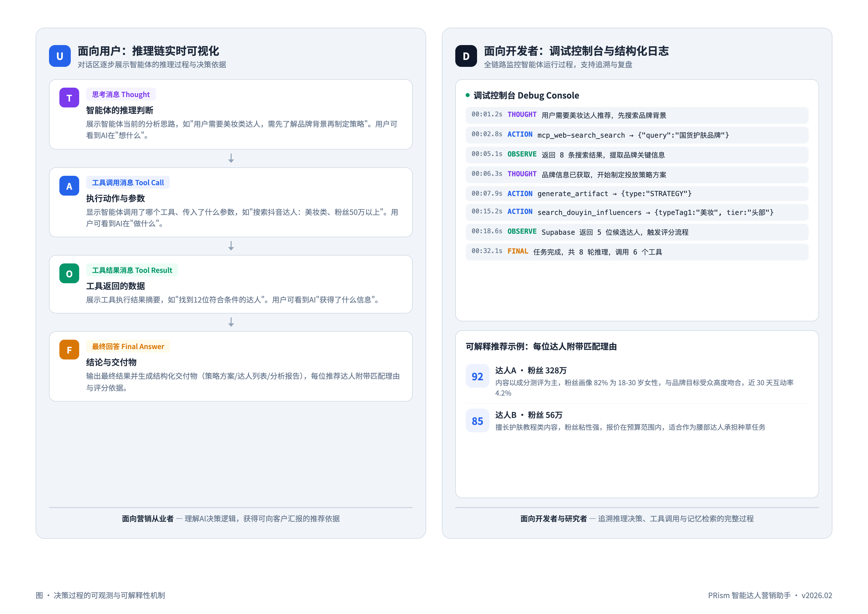Open the 工具调用消息 Tool Call tab label
The image size is (868, 614).
128,182
